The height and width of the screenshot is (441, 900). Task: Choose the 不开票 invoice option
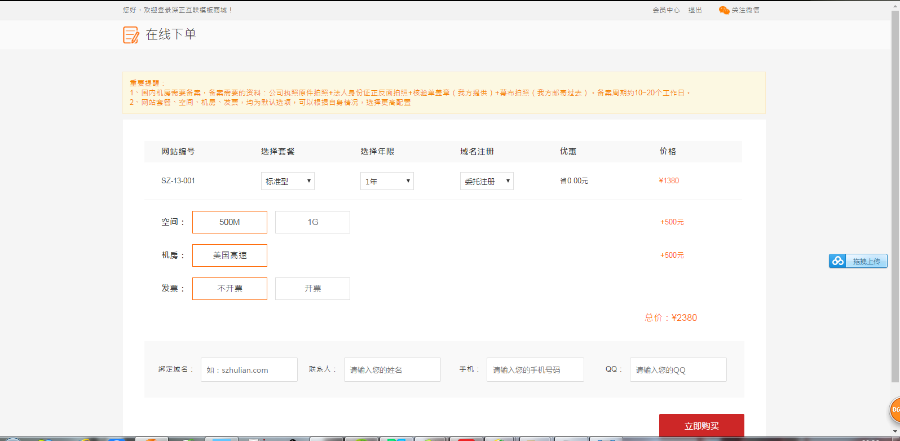230,288
